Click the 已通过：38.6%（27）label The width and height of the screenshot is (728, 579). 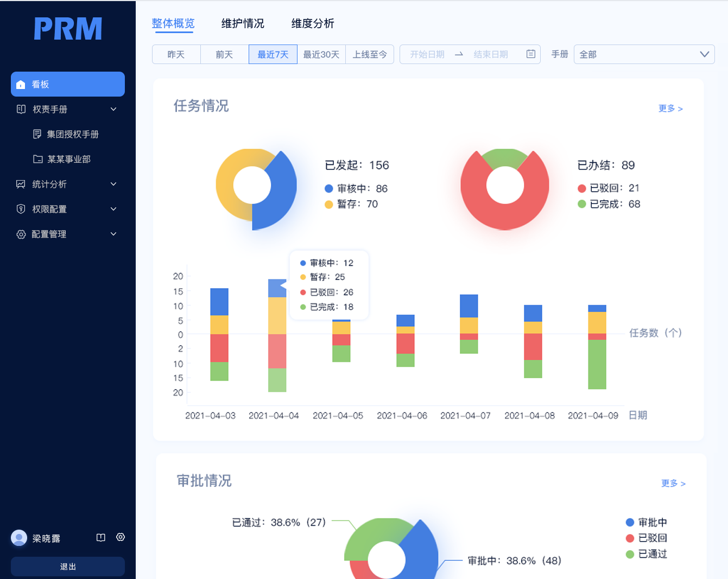(x=279, y=522)
